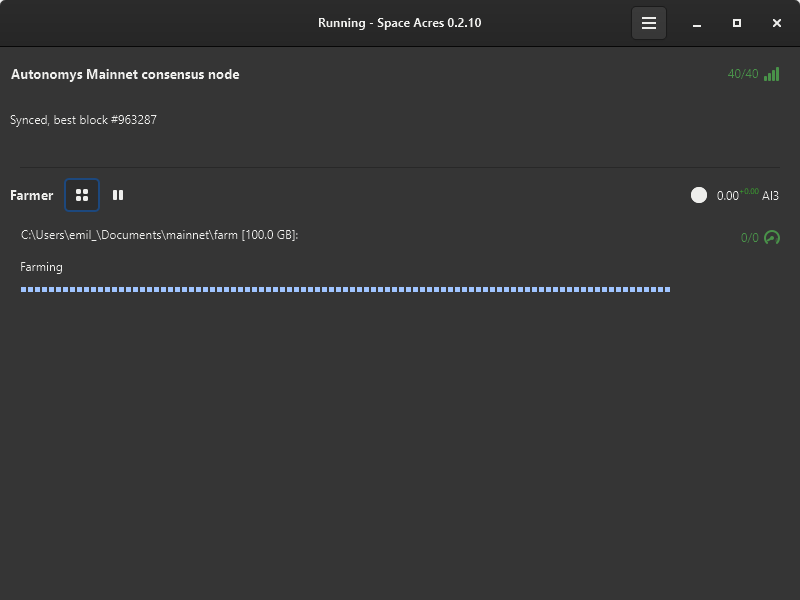The height and width of the screenshot is (600, 800).
Task: Close the Space Acres window
Action: 777,23
